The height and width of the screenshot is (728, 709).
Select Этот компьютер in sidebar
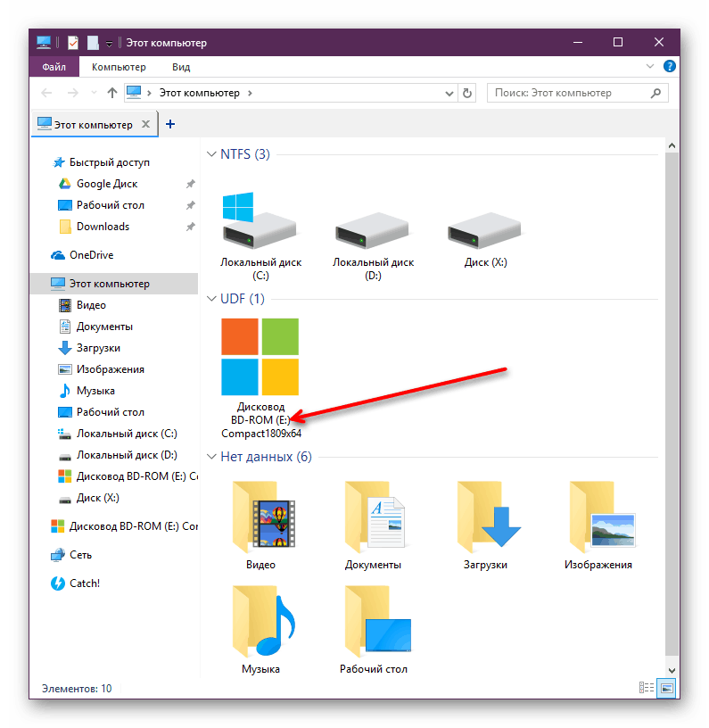pyautogui.click(x=114, y=284)
